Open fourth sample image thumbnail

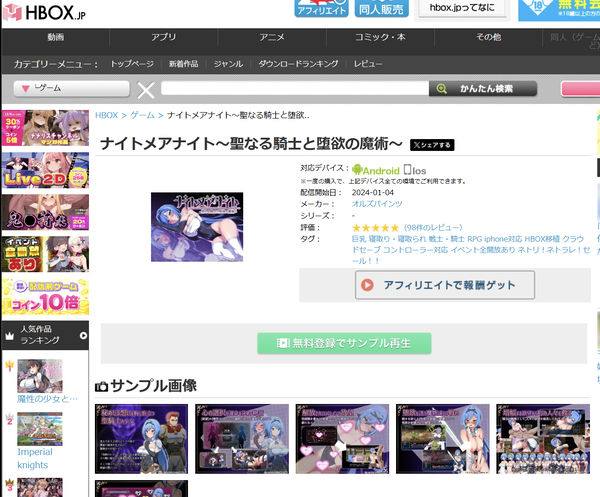click(x=443, y=439)
